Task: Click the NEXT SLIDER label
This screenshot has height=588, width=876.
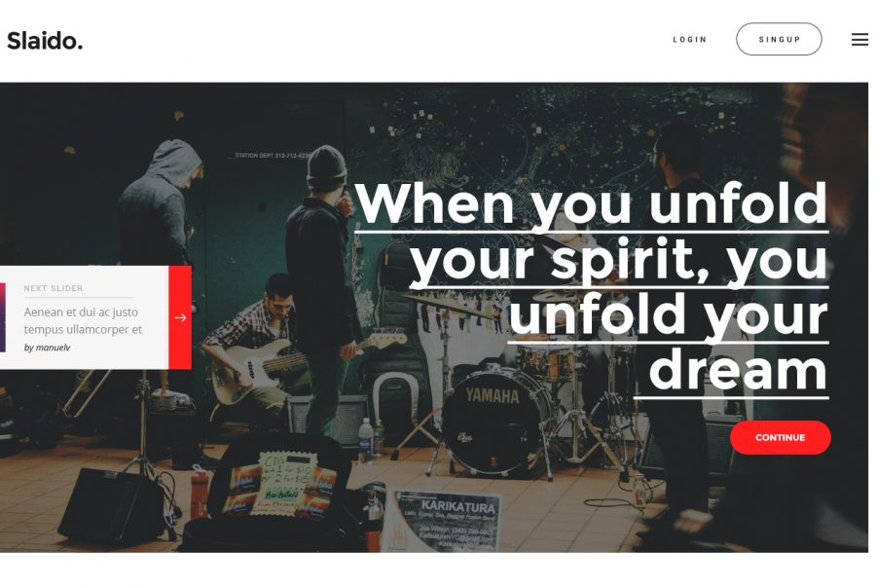Action: [54, 288]
